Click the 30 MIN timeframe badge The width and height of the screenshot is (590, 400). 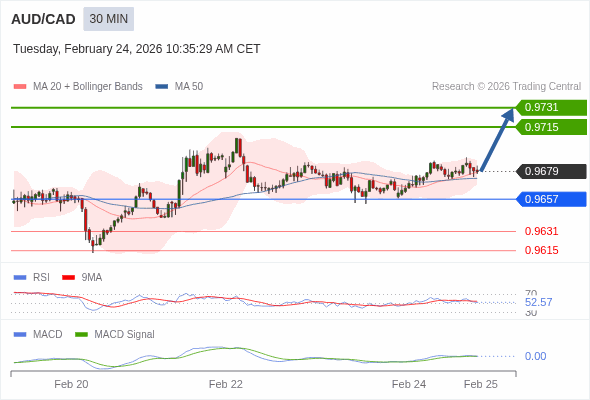click(108, 19)
